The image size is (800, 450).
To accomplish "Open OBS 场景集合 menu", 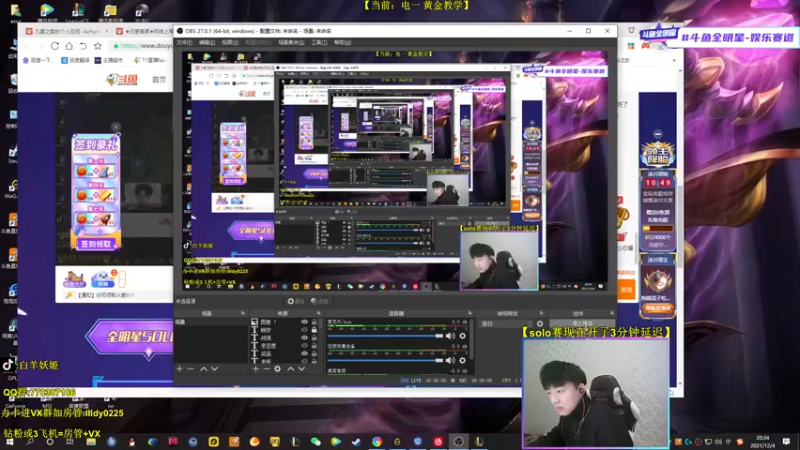I will coord(291,42).
